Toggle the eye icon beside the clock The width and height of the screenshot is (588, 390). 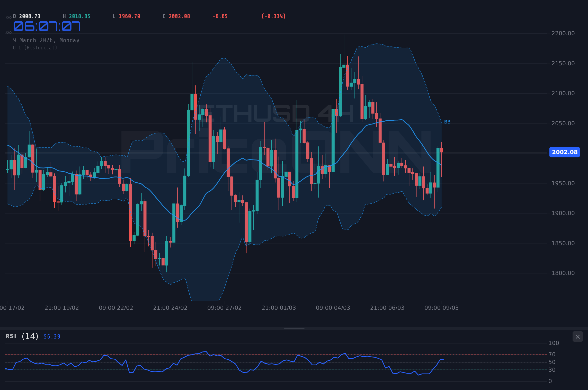pyautogui.click(x=8, y=32)
